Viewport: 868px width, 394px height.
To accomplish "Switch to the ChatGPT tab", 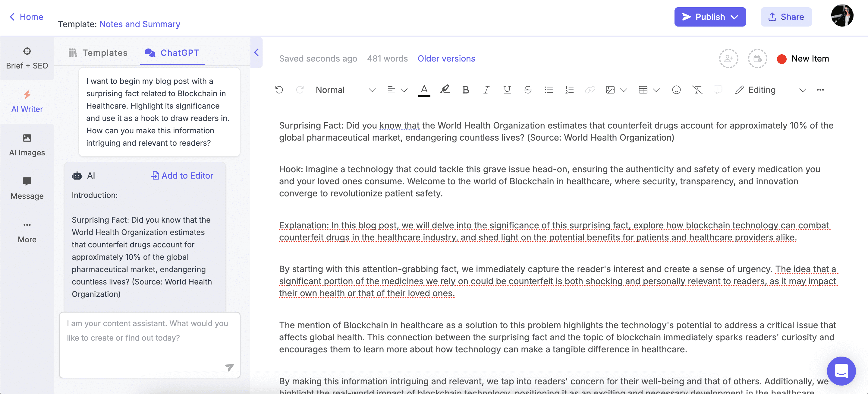I will click(172, 52).
